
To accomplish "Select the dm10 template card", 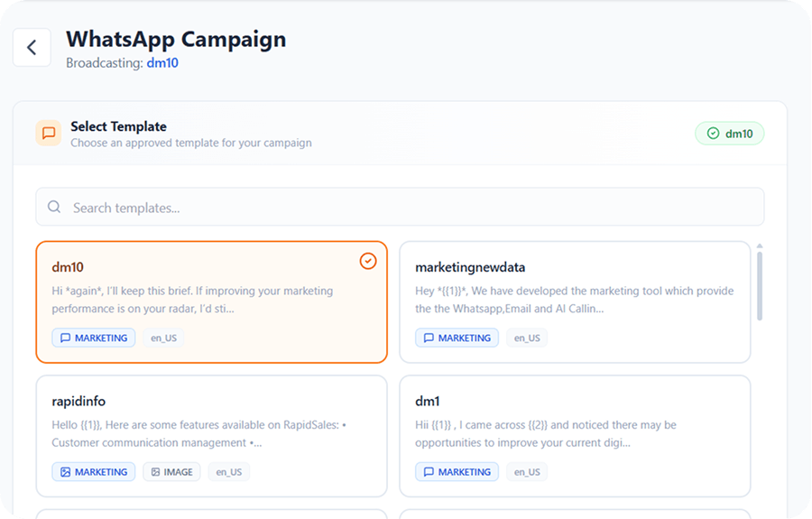I will 211,302.
